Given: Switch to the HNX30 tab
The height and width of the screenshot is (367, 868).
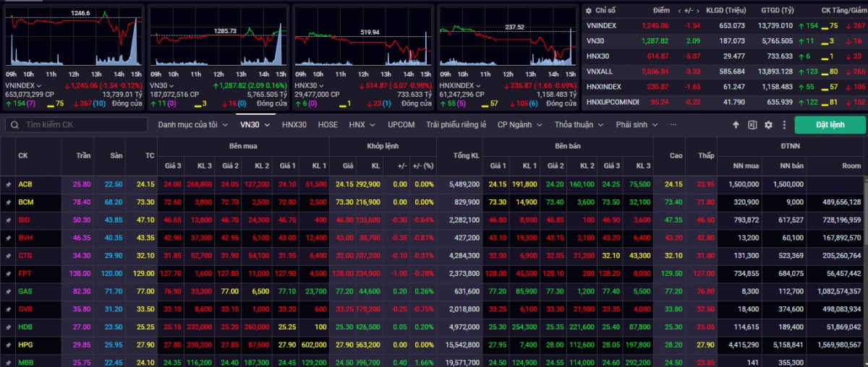Looking at the screenshot, I should tap(294, 124).
